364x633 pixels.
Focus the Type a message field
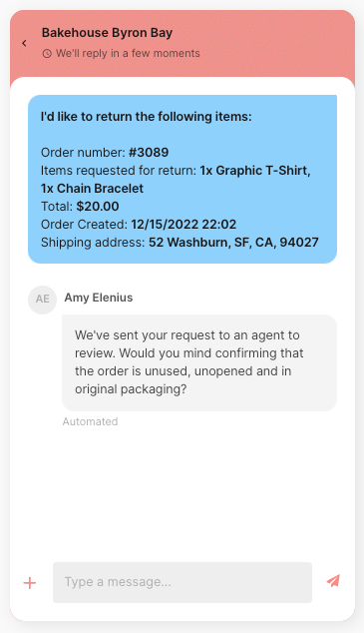[x=182, y=582]
